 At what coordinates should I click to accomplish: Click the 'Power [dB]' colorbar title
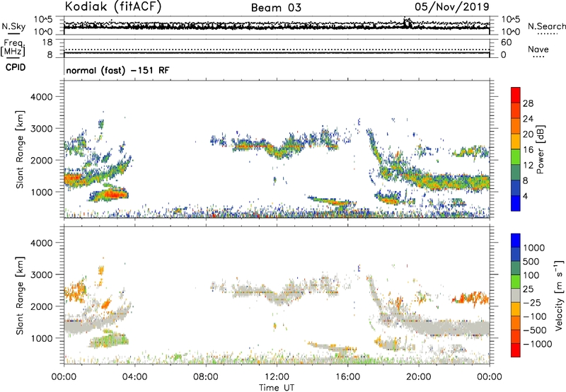coord(540,149)
